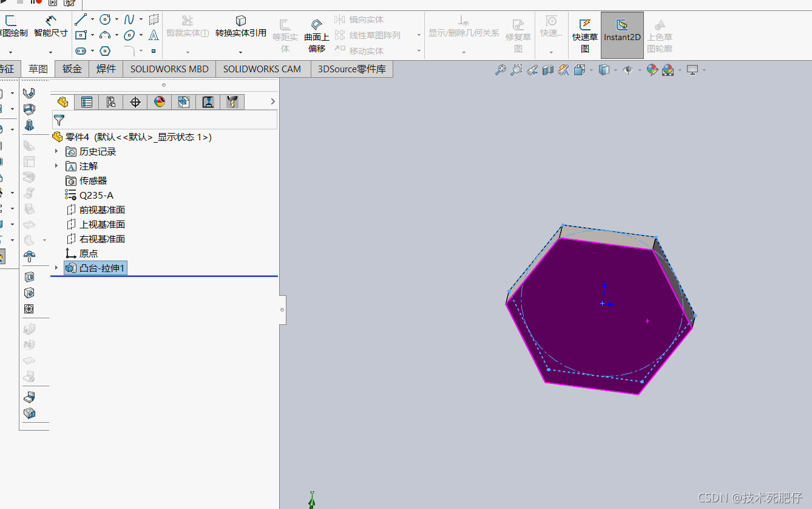Screen dimensions: 812x509
Task: Open Circle tool dropdown arrow
Action: [117, 19]
